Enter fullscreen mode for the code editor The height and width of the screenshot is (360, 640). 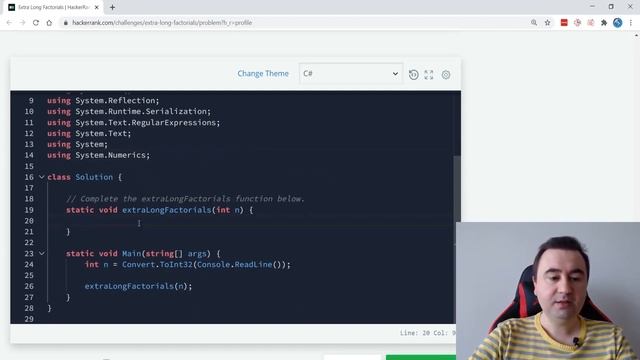[x=429, y=74]
